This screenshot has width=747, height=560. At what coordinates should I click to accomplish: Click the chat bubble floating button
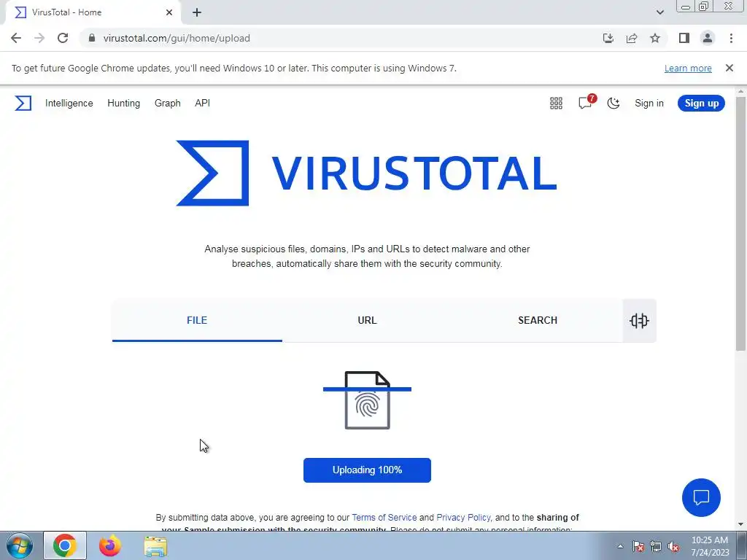point(701,497)
